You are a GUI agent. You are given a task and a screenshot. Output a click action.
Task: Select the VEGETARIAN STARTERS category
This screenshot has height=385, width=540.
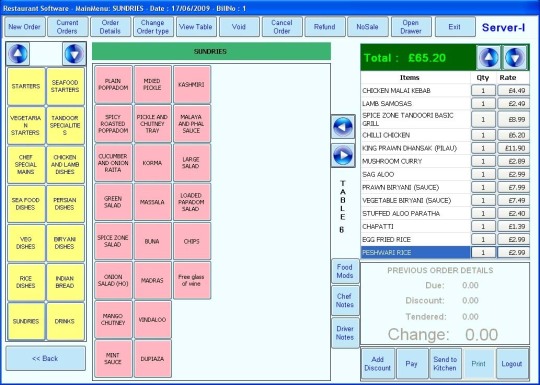(x=26, y=125)
